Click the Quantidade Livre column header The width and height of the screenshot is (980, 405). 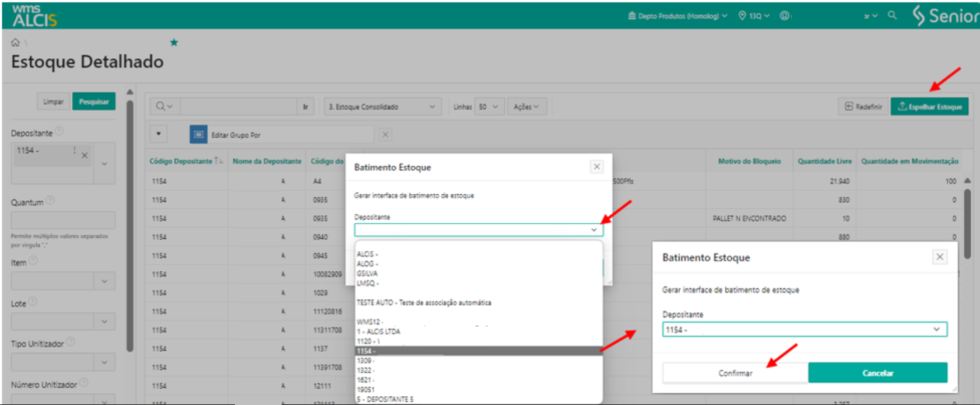coord(824,161)
